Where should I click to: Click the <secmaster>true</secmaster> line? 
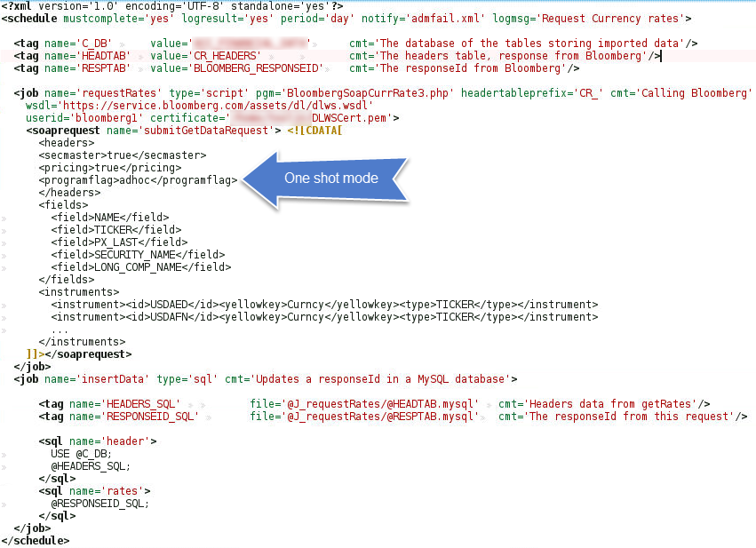tap(123, 155)
